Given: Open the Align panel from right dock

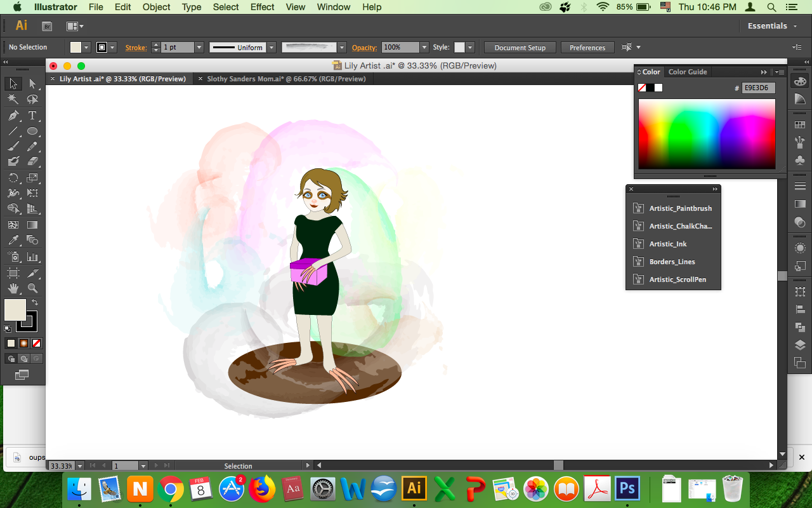Looking at the screenshot, I should (800, 309).
